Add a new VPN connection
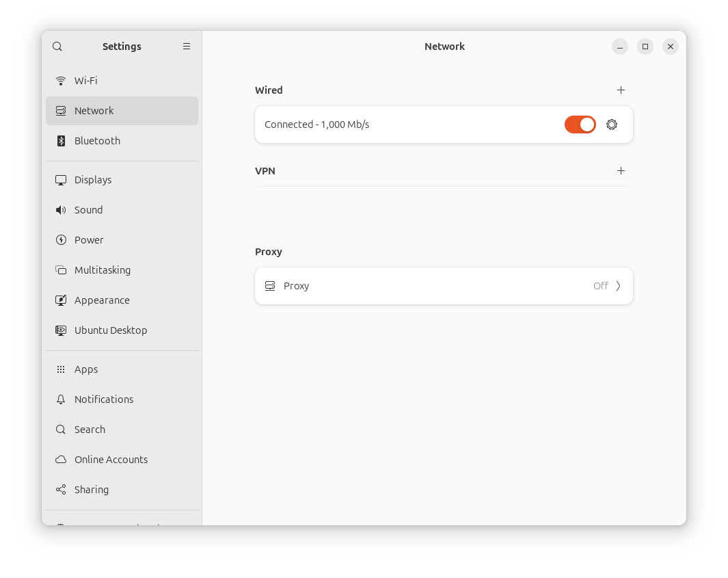Viewport: 728px width, 578px height. [621, 171]
